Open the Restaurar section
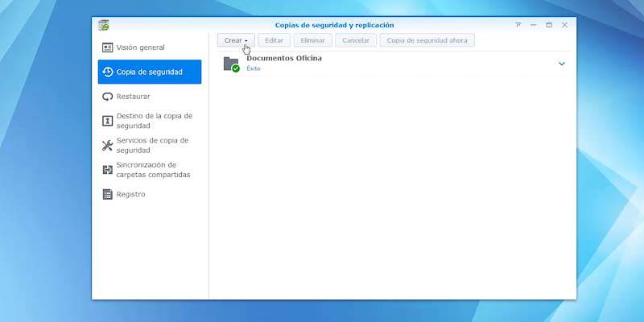Image resolution: width=644 pixels, height=322 pixels. (150, 97)
